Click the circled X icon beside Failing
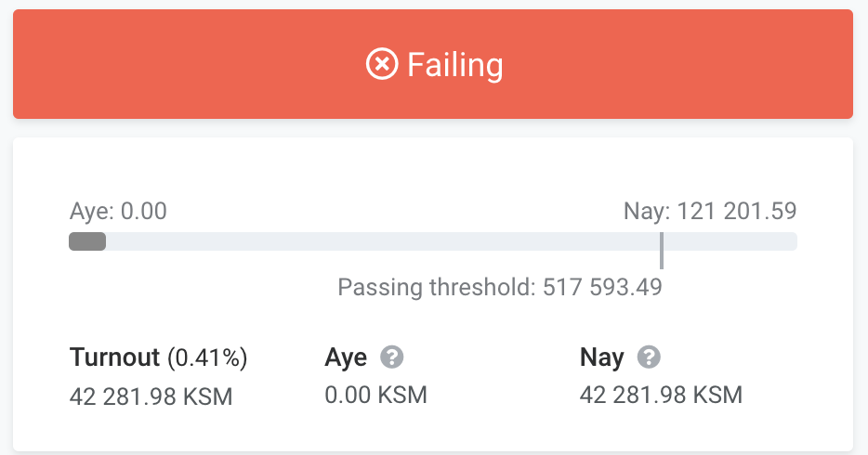Image resolution: width=868 pixels, height=455 pixels. [382, 64]
